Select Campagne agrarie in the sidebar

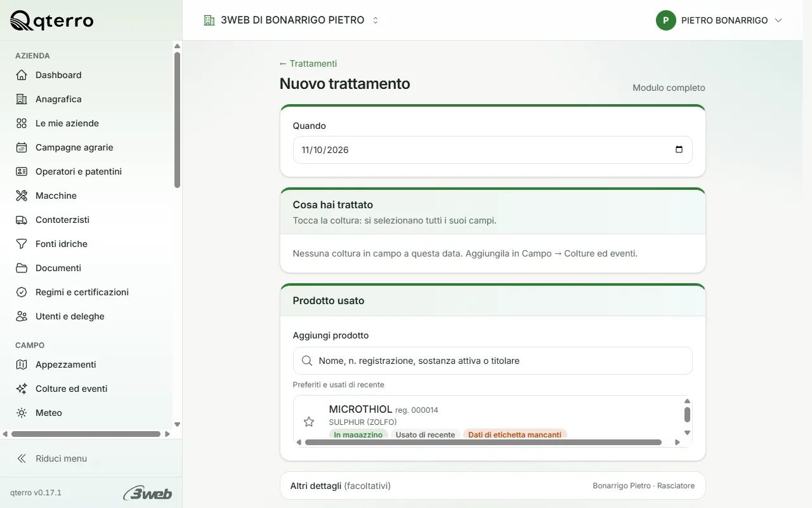(x=86, y=147)
